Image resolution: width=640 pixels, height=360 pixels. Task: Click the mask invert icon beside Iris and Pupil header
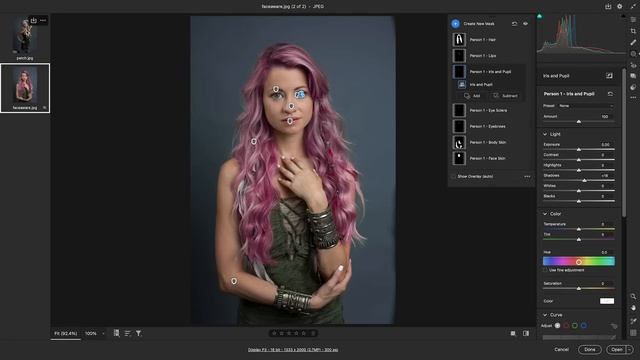pos(609,76)
